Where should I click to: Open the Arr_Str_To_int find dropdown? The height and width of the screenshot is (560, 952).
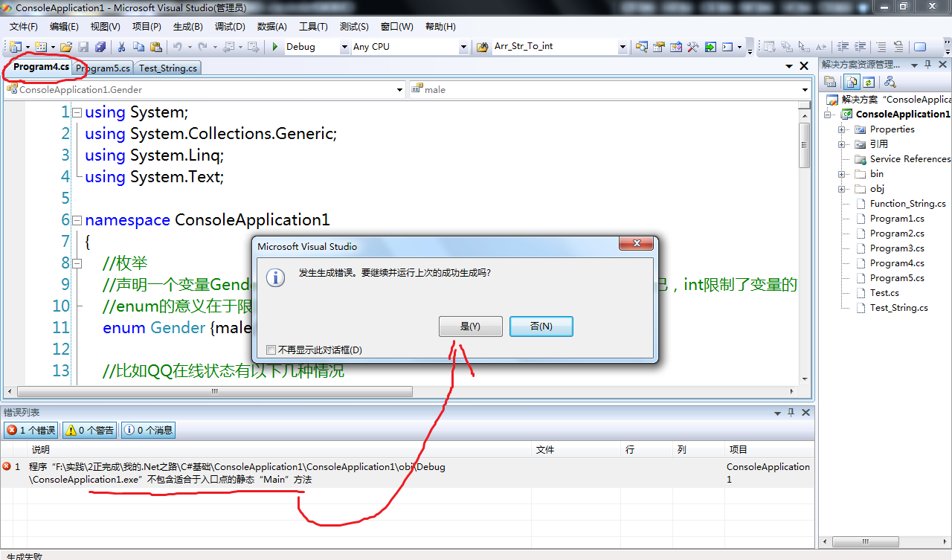tap(623, 47)
